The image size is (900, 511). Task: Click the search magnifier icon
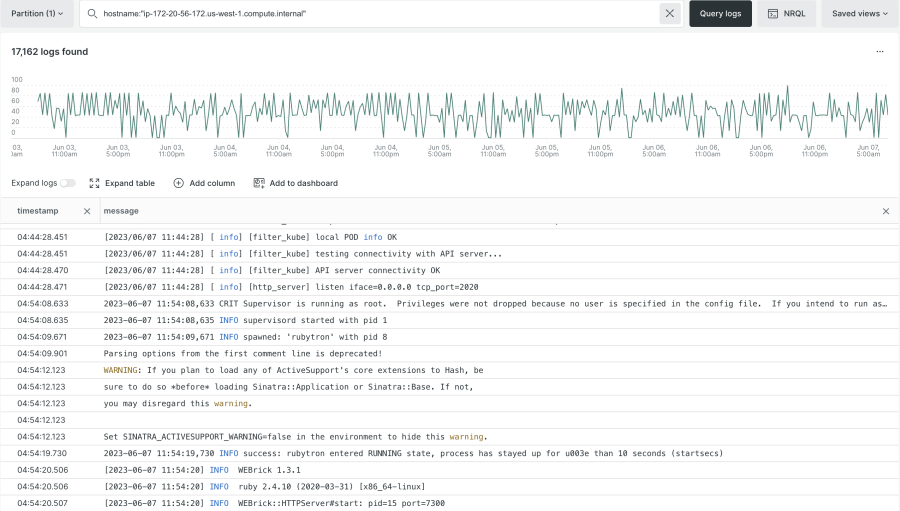[92, 14]
